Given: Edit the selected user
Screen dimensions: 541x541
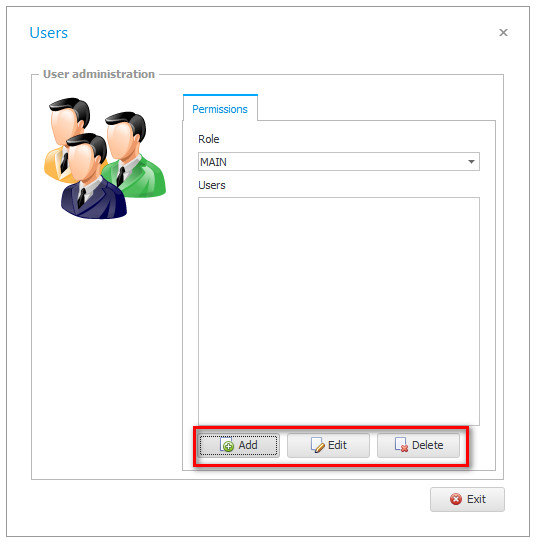Looking at the screenshot, I should click(328, 445).
